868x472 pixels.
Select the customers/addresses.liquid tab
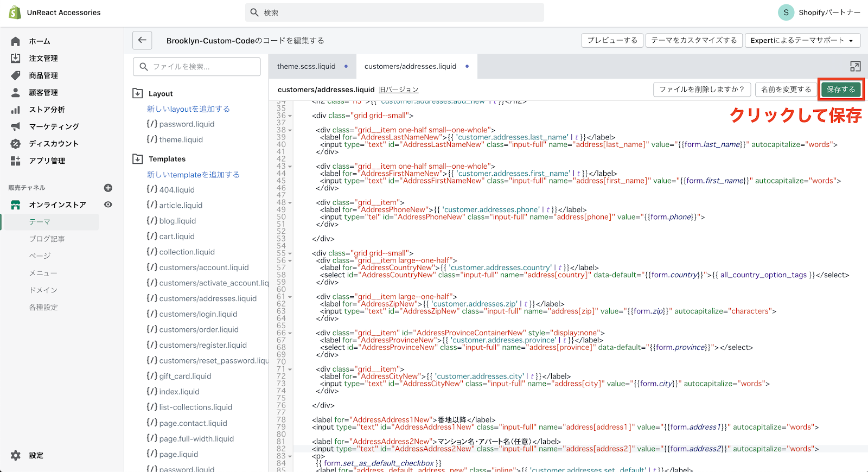coord(410,66)
